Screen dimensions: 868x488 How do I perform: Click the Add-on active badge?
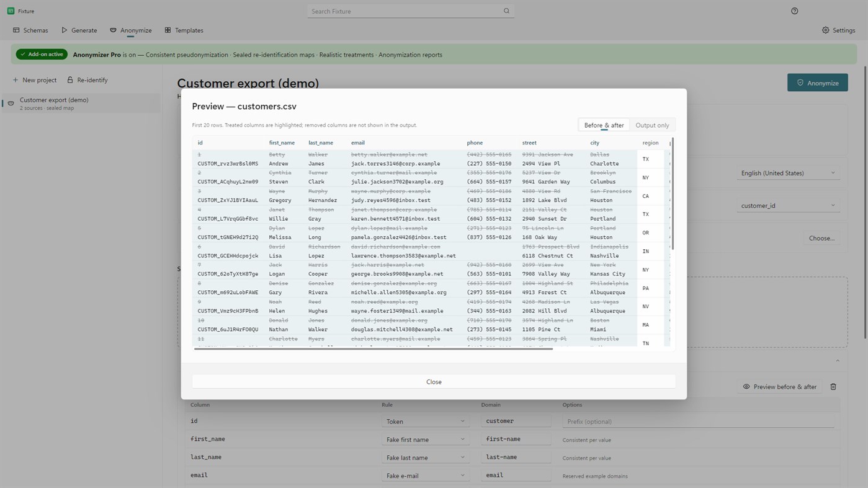point(42,55)
